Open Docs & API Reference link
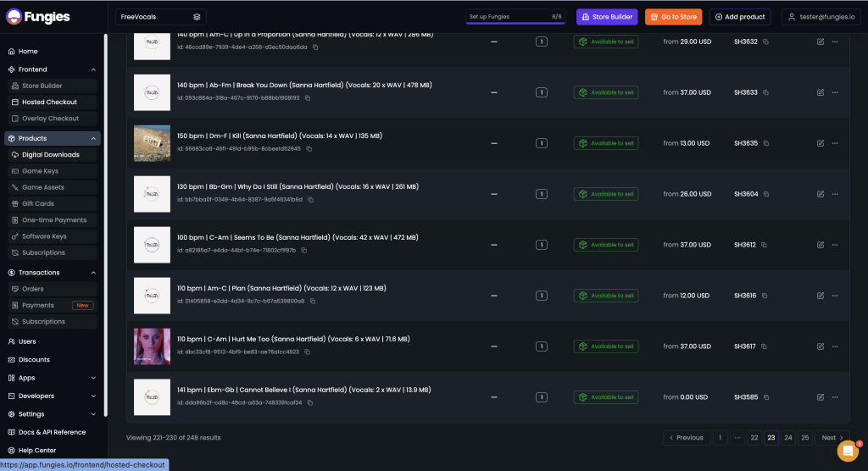The width and height of the screenshot is (868, 471). pyautogui.click(x=52, y=432)
